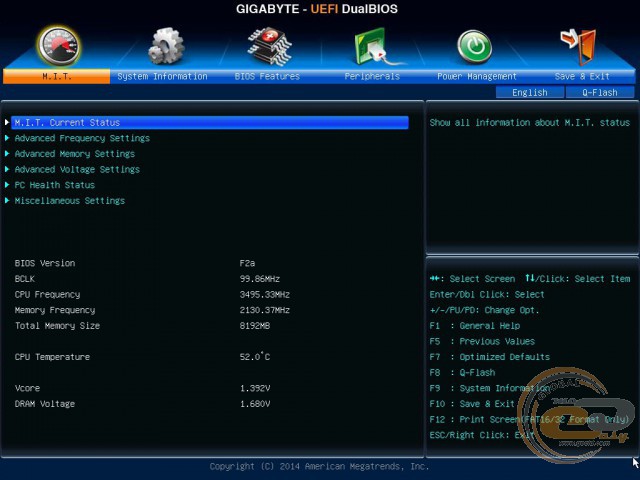Click the F10 Save & Exit hint
This screenshot has width=640, height=480.
[x=472, y=404]
